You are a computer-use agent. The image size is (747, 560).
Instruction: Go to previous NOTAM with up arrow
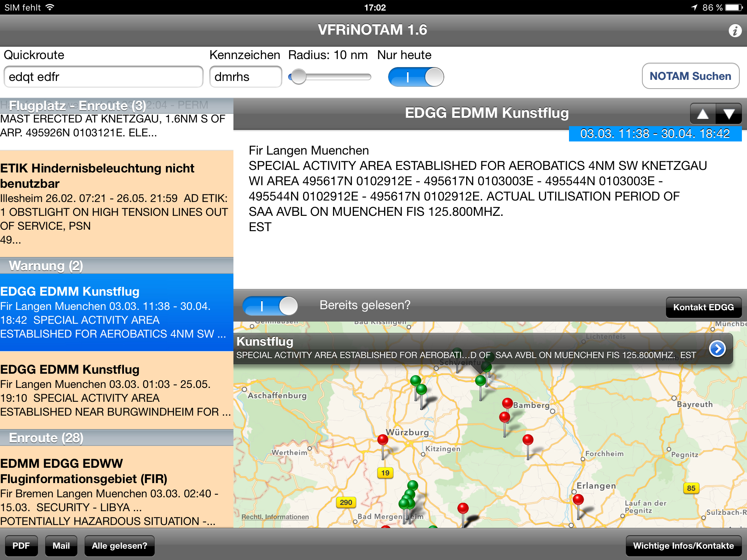[x=703, y=114]
